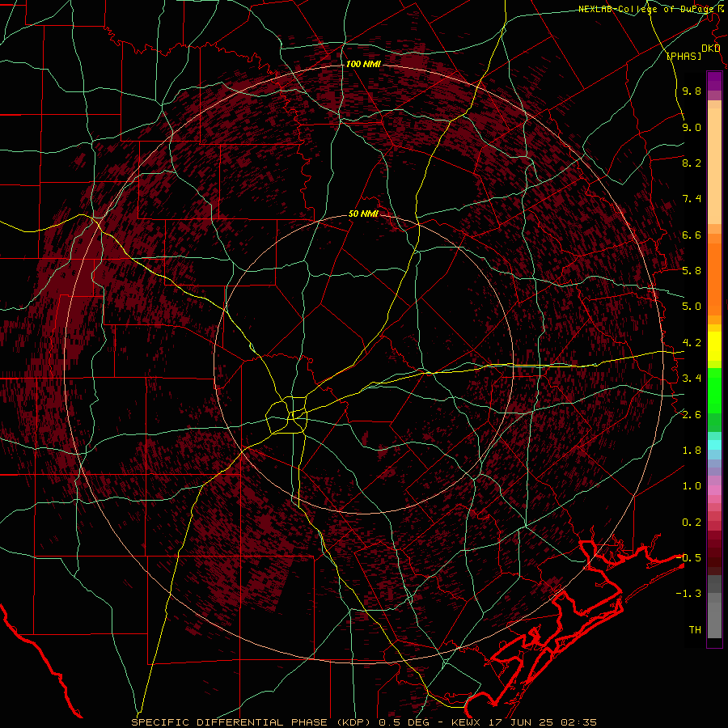Screen dimensions: 728x728
Task: Click the 9.0 value on the color scale
Action: [692, 128]
